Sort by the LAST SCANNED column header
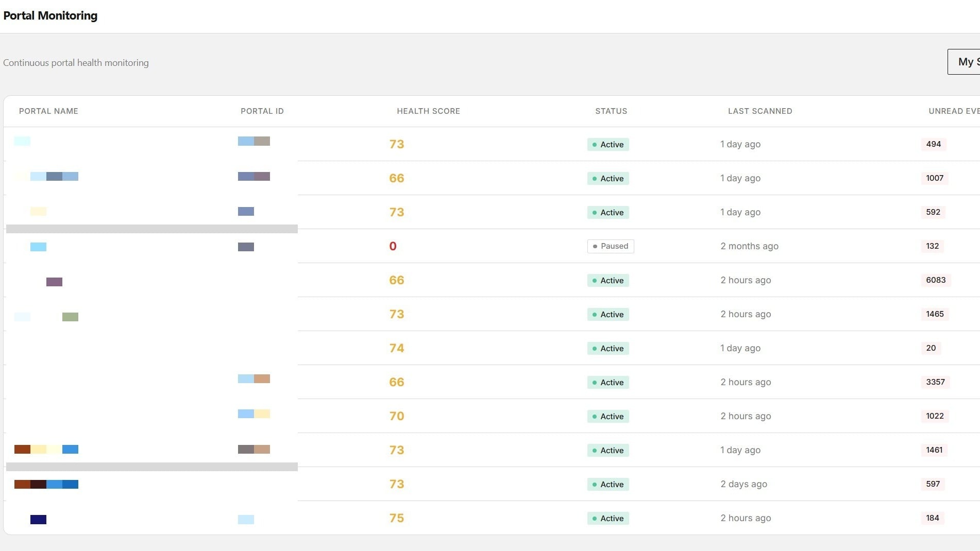The height and width of the screenshot is (551, 980). click(760, 111)
